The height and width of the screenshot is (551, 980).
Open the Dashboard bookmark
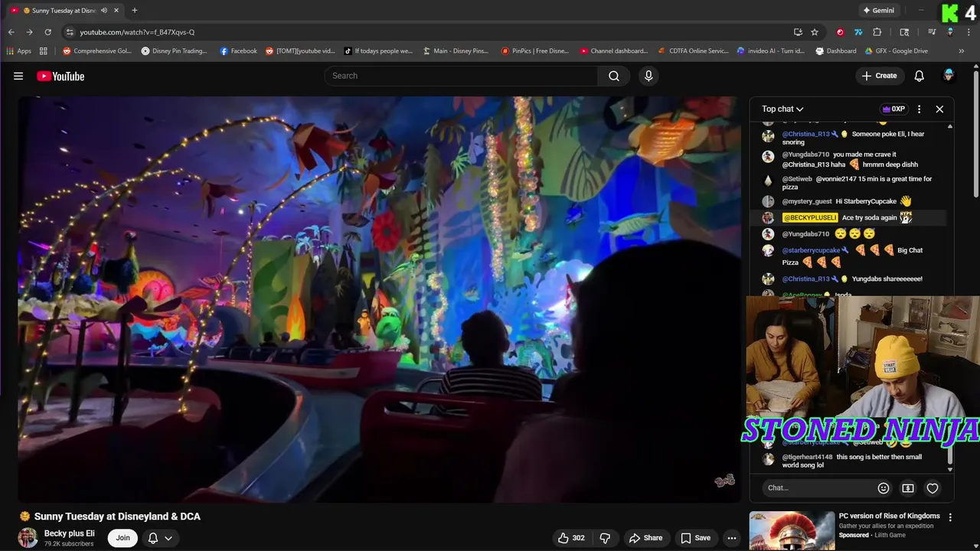[836, 51]
